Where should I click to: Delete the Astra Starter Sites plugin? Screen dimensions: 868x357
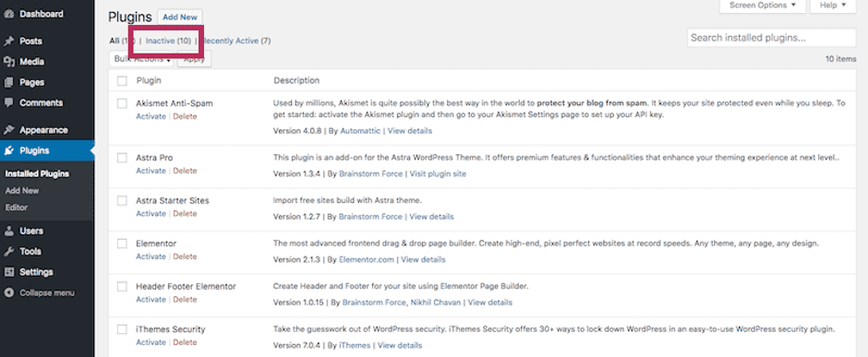pos(185,214)
